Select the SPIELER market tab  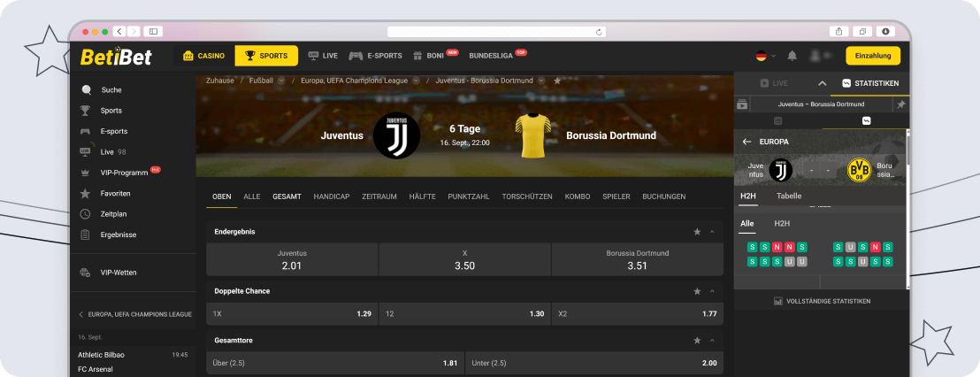point(616,196)
